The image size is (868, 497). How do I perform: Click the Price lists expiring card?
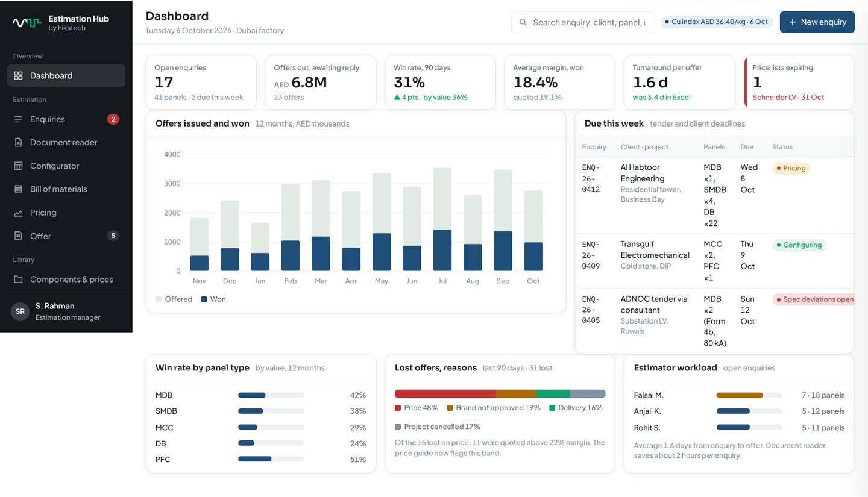799,83
